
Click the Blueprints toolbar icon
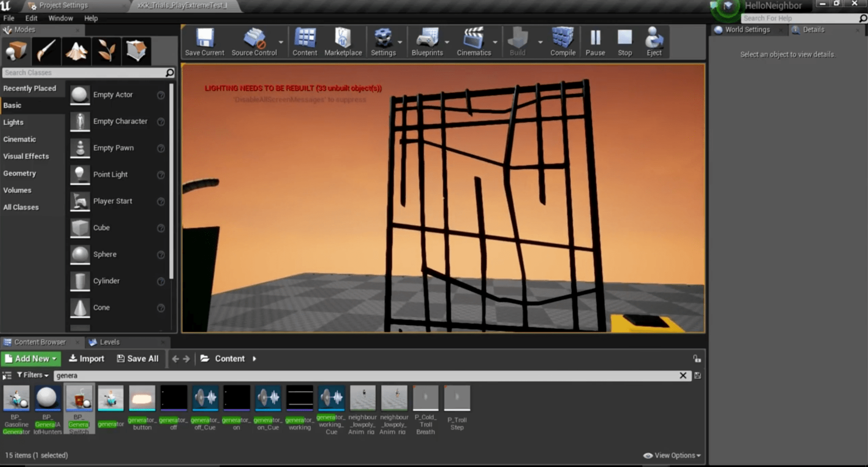(x=427, y=42)
